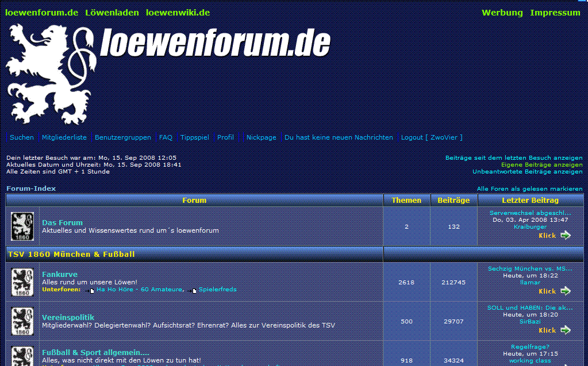Click Vereinspolitik topic count 500

coord(406,321)
